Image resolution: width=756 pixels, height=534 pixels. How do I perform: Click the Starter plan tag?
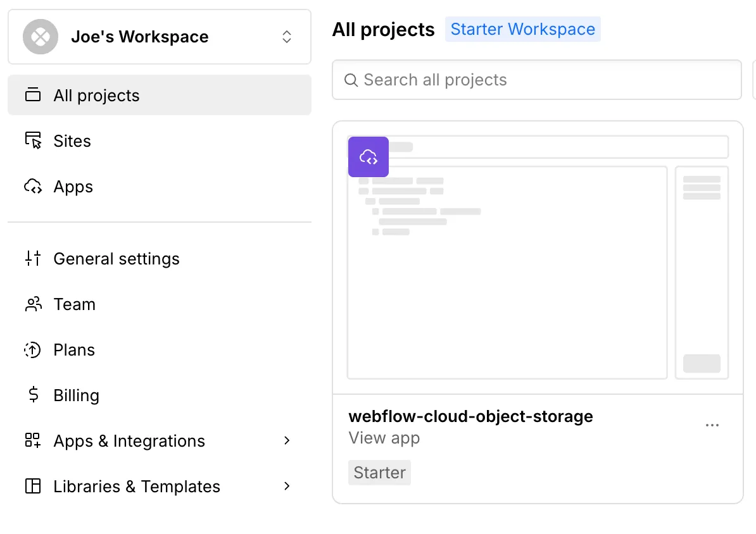[x=379, y=472]
